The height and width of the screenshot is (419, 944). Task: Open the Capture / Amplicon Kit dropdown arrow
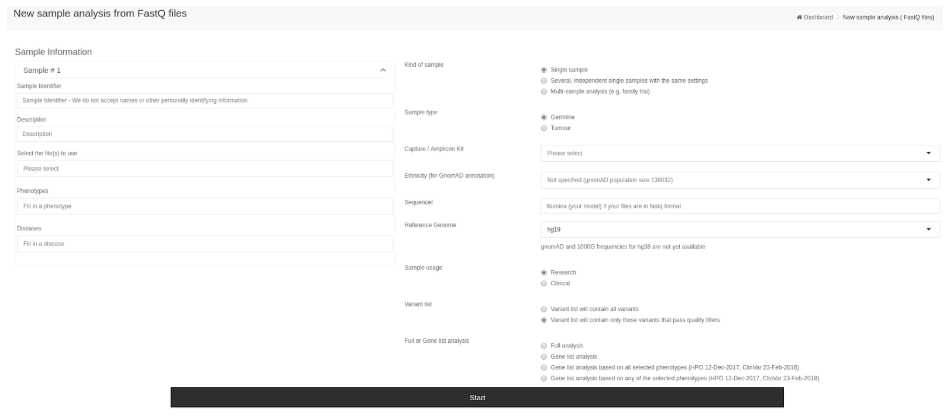point(928,154)
